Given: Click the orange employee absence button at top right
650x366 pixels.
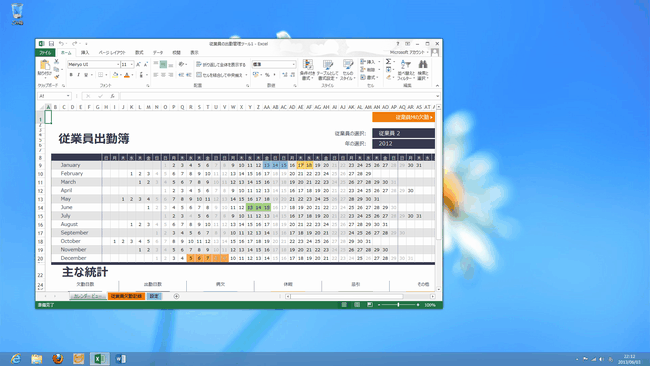Looking at the screenshot, I should click(403, 117).
